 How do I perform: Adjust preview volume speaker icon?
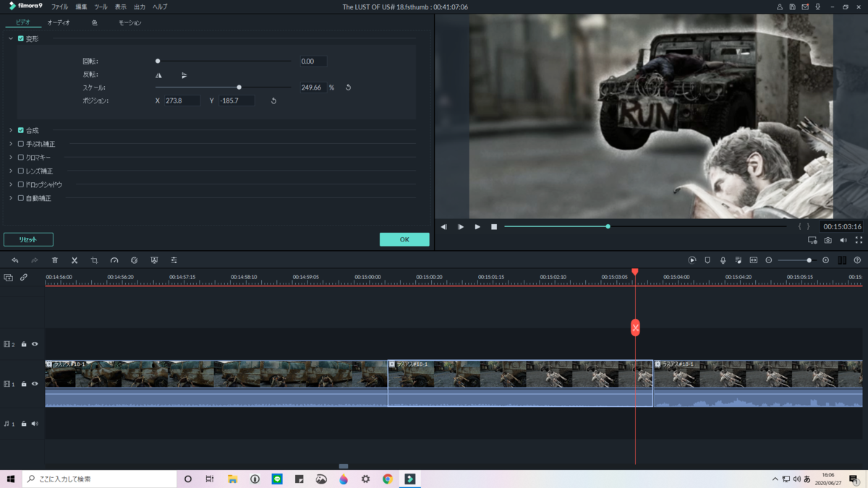(x=843, y=240)
